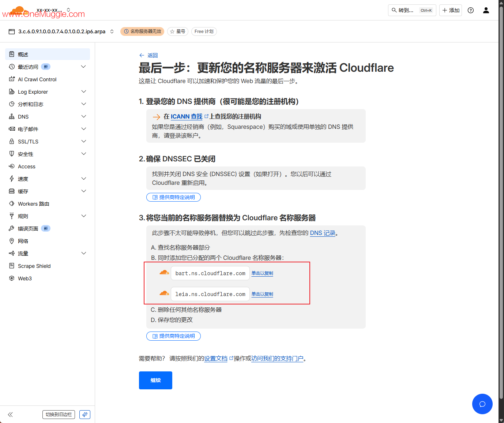Copy leia.ns.cloudflare.com via 单击以复制
The width and height of the screenshot is (504, 423).
(x=262, y=294)
